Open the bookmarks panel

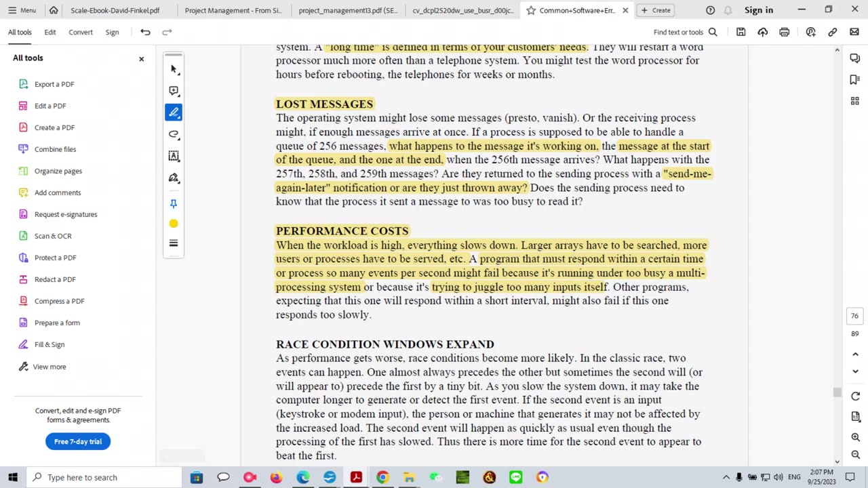pos(854,80)
